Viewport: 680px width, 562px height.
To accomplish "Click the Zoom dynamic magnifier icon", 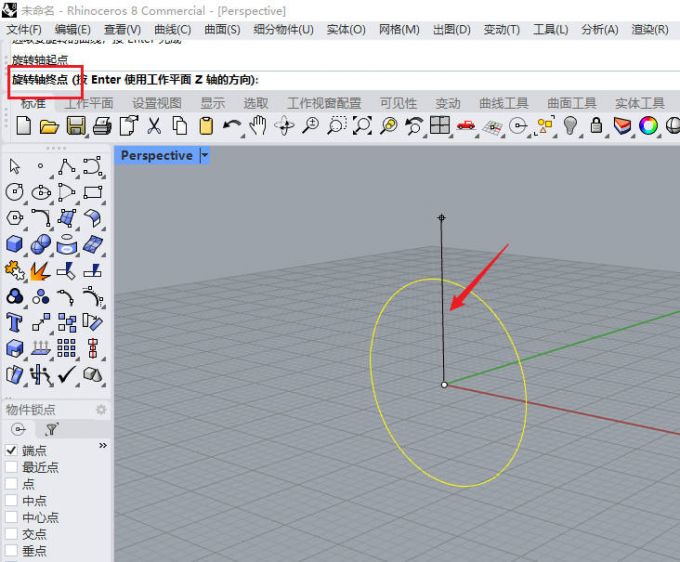I will point(311,126).
